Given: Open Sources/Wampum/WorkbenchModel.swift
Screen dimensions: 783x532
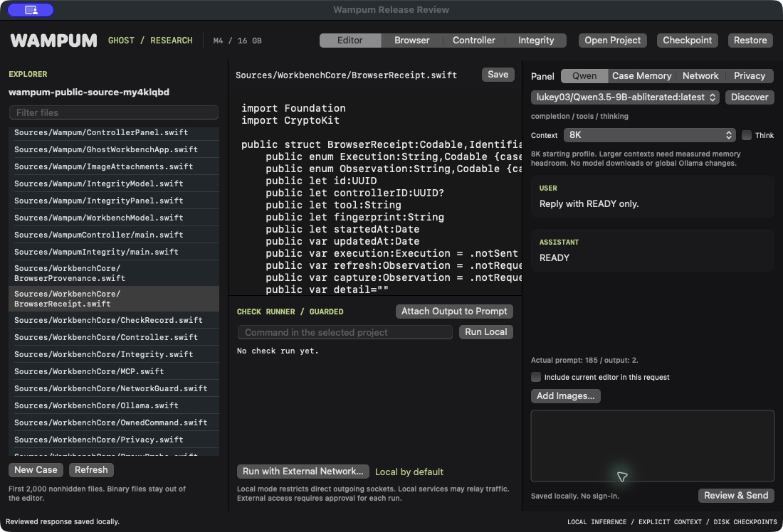Looking at the screenshot, I should 114,218.
